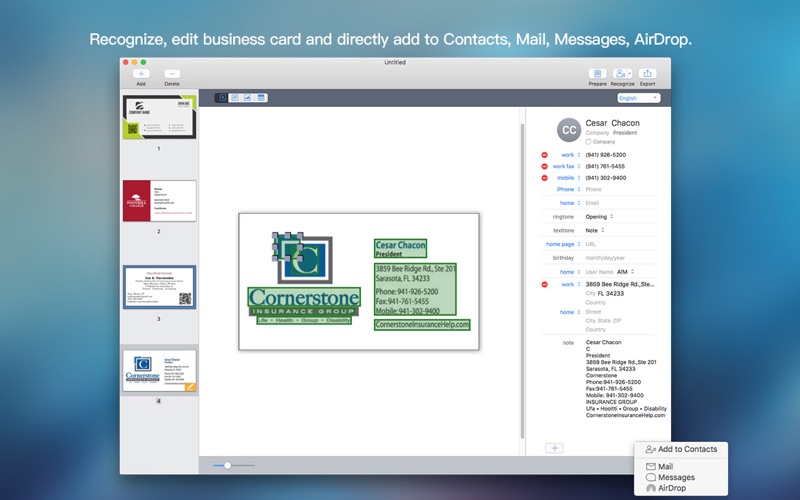The image size is (800, 500).
Task: Select the text region tool
Action: click(235, 97)
